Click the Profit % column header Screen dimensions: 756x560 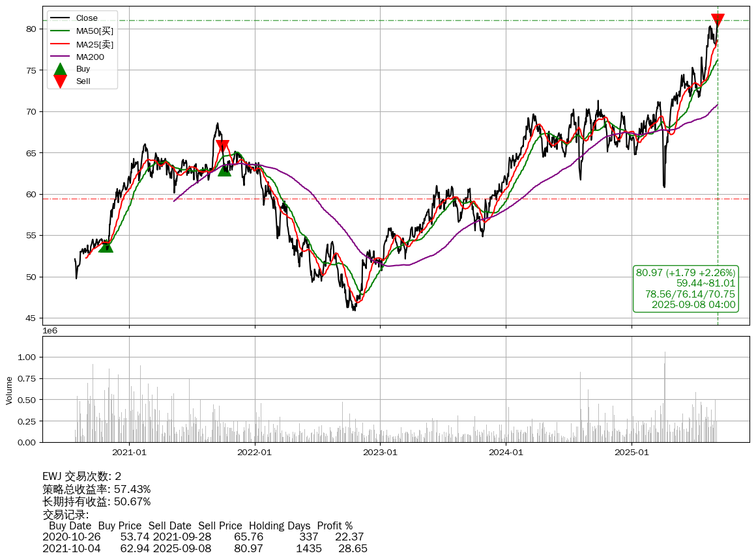click(334, 525)
